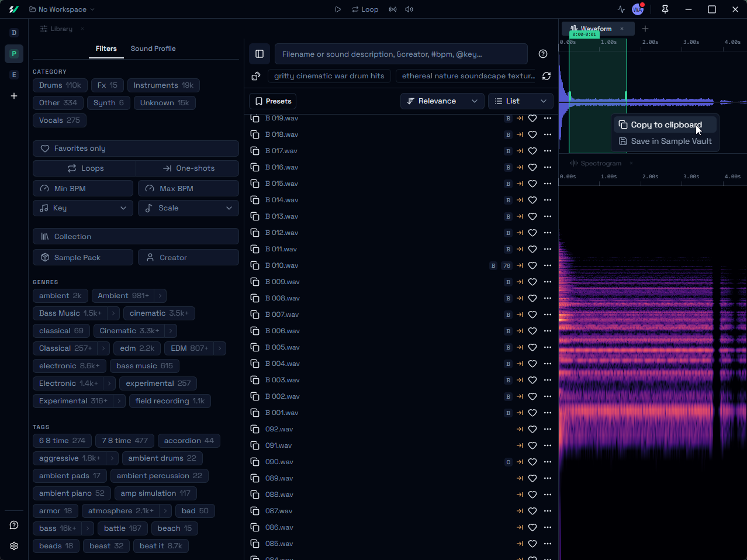Select the E sidebar item
This screenshot has height=560, width=747.
(14, 75)
